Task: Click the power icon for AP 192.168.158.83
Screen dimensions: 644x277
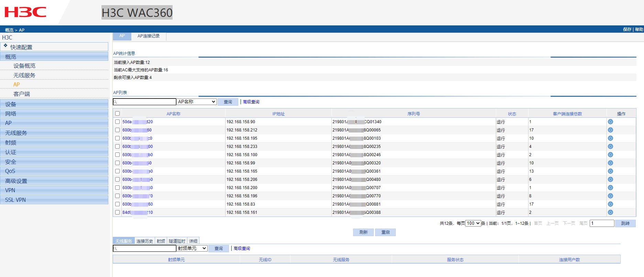Action: pyautogui.click(x=610, y=204)
